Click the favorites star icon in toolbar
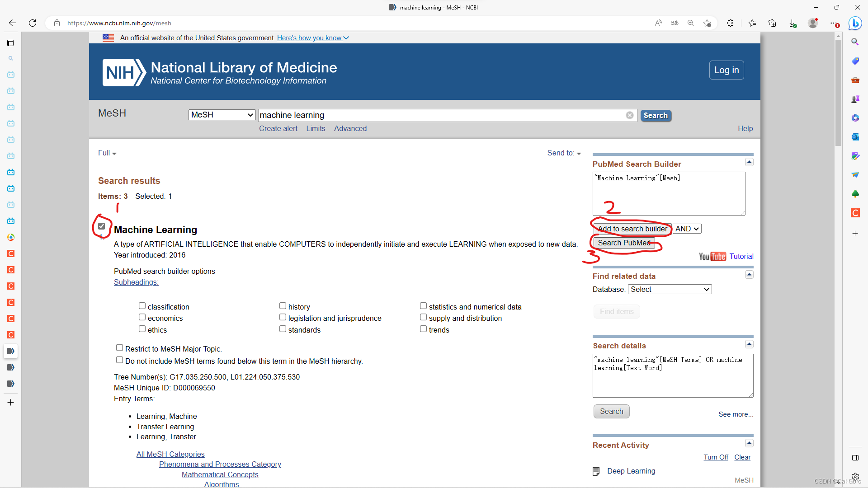Screen dimensions: 868x488 click(x=752, y=23)
